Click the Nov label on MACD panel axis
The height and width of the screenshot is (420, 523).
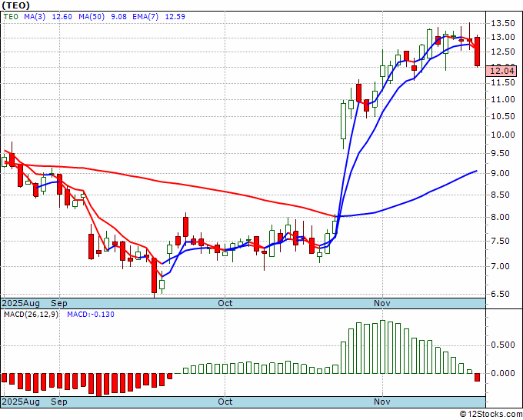click(382, 402)
